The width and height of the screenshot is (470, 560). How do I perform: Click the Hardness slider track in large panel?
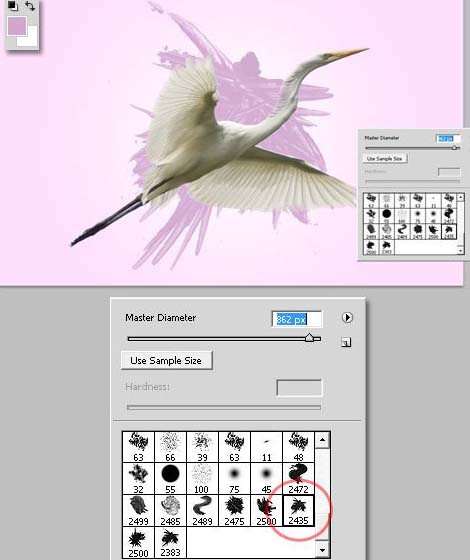tap(224, 407)
